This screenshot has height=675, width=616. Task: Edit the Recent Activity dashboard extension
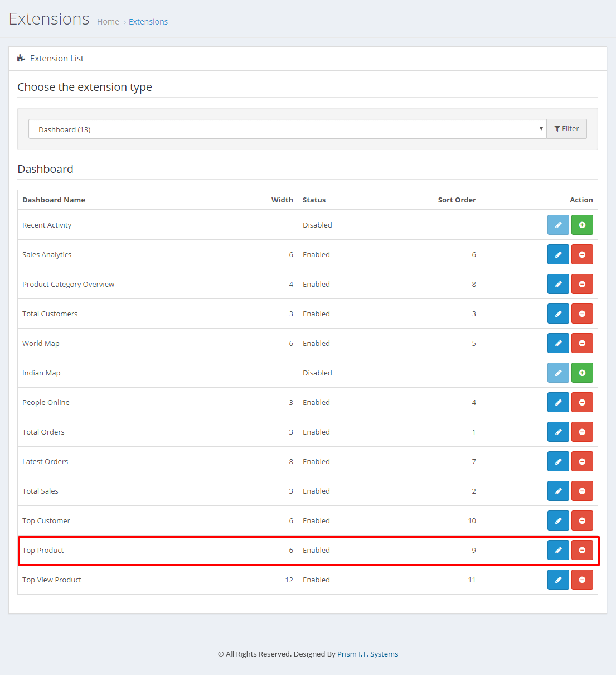(558, 225)
